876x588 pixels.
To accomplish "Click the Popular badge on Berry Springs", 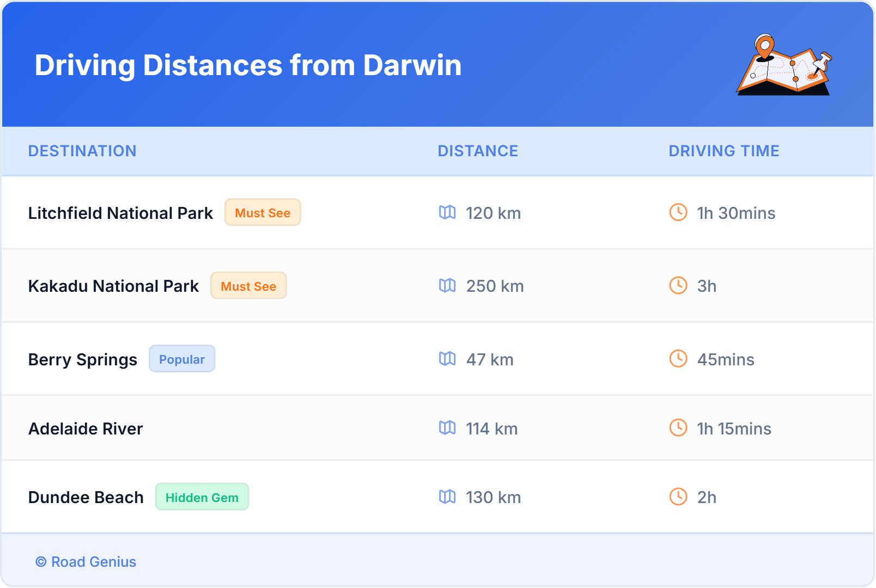I will point(182,359).
